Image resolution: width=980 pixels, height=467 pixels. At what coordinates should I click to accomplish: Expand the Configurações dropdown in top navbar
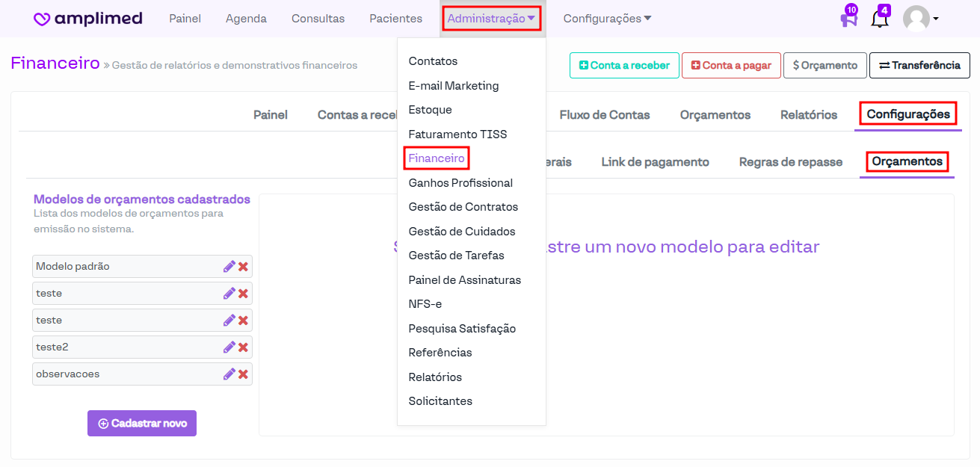(x=607, y=19)
